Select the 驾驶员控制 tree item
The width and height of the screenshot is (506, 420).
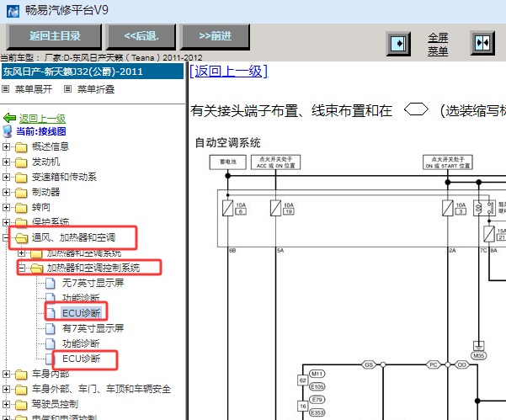[x=55, y=404]
